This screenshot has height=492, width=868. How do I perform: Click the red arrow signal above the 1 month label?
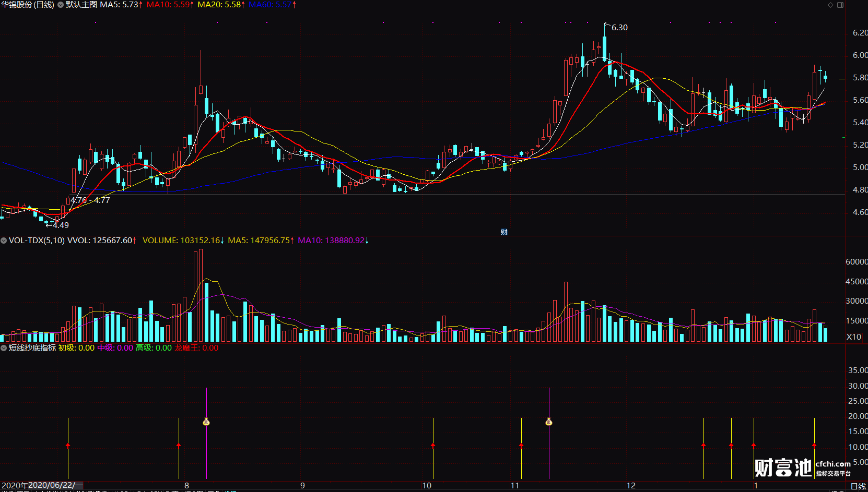coord(754,446)
